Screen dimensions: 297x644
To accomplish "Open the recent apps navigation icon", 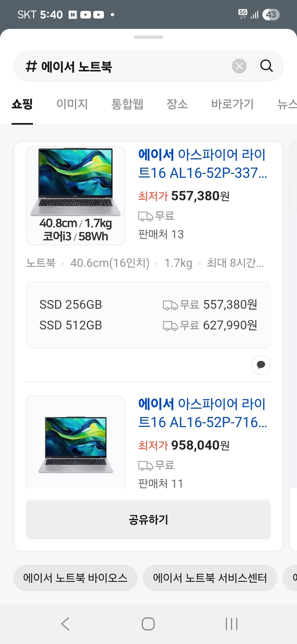I will point(231,624).
